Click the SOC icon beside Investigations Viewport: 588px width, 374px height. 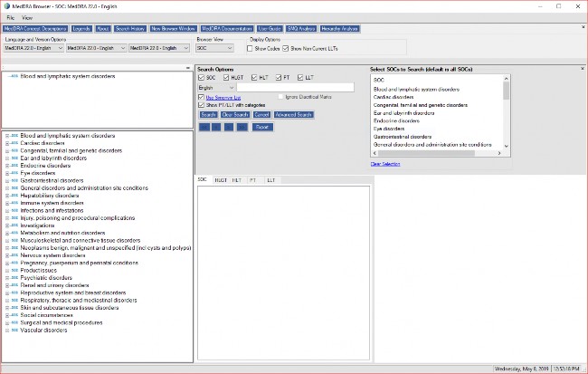pyautogui.click(x=14, y=225)
